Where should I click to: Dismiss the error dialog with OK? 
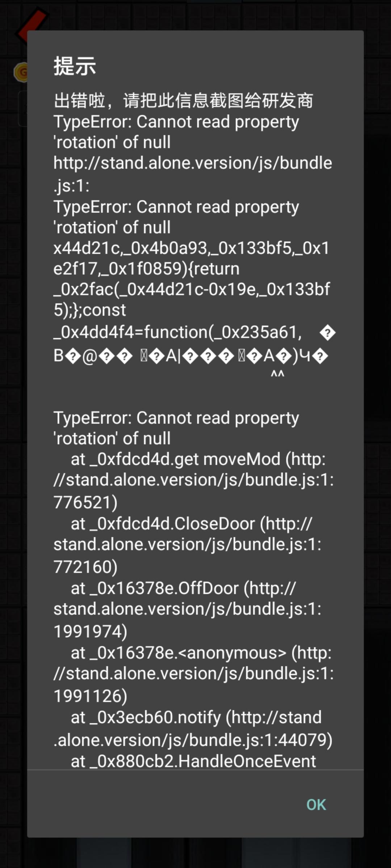tap(316, 805)
